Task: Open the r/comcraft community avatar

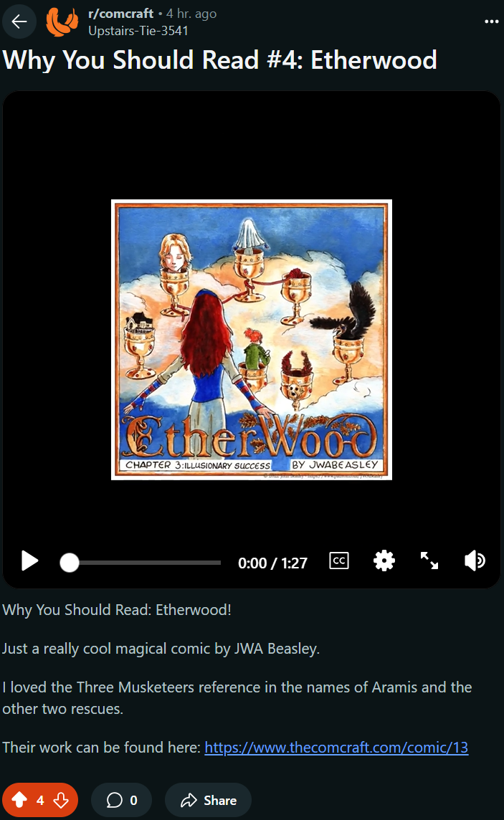Action: point(62,22)
